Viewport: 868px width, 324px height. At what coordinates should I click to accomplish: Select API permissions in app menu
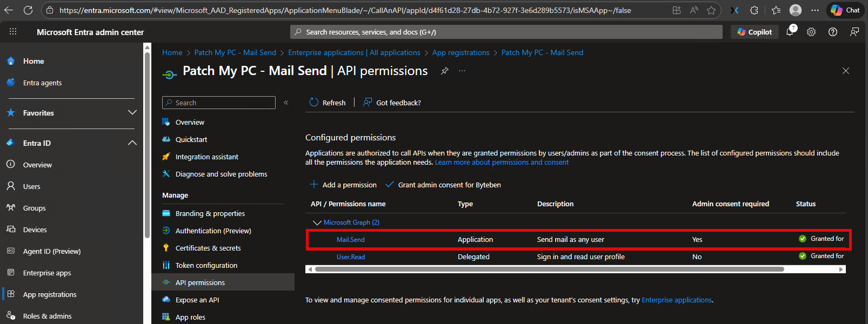point(223,282)
